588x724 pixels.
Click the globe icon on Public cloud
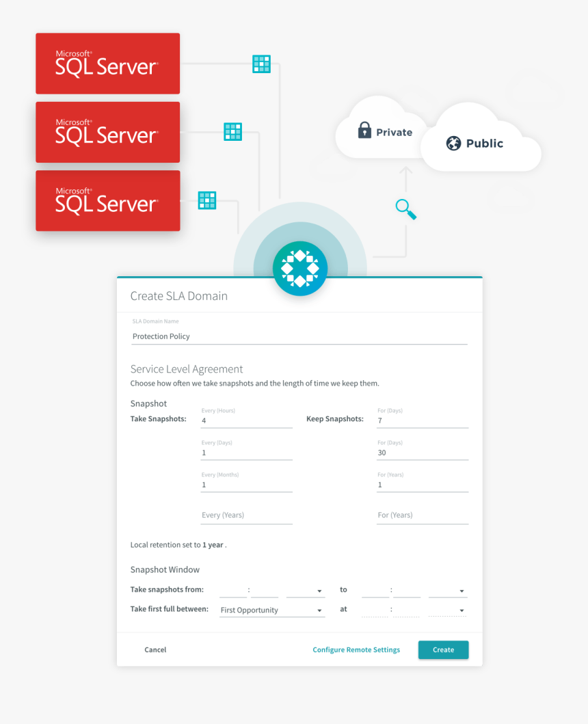453,144
